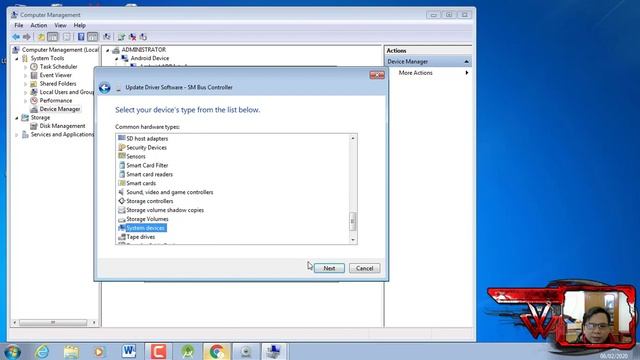Open Google Chrome from taskbar
This screenshot has width=640, height=360.
coord(217,351)
